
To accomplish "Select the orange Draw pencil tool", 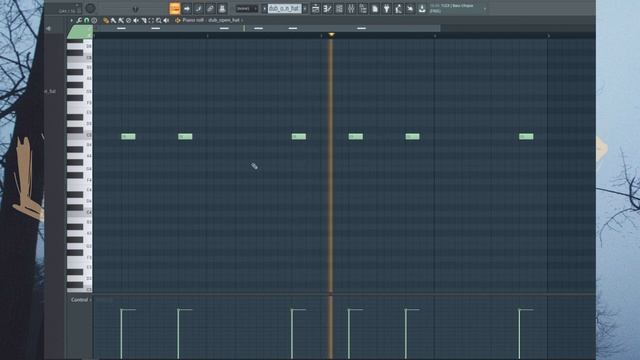I will click(106, 20).
